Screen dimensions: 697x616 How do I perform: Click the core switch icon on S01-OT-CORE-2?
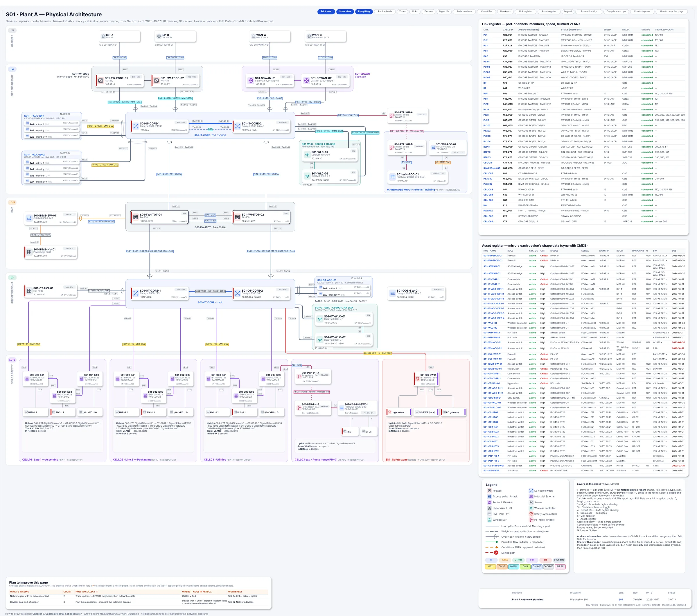[237, 293]
